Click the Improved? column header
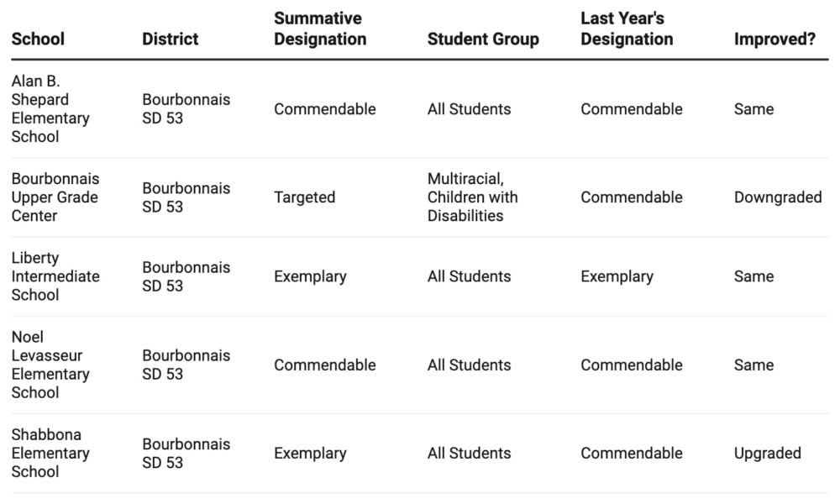 click(x=774, y=39)
